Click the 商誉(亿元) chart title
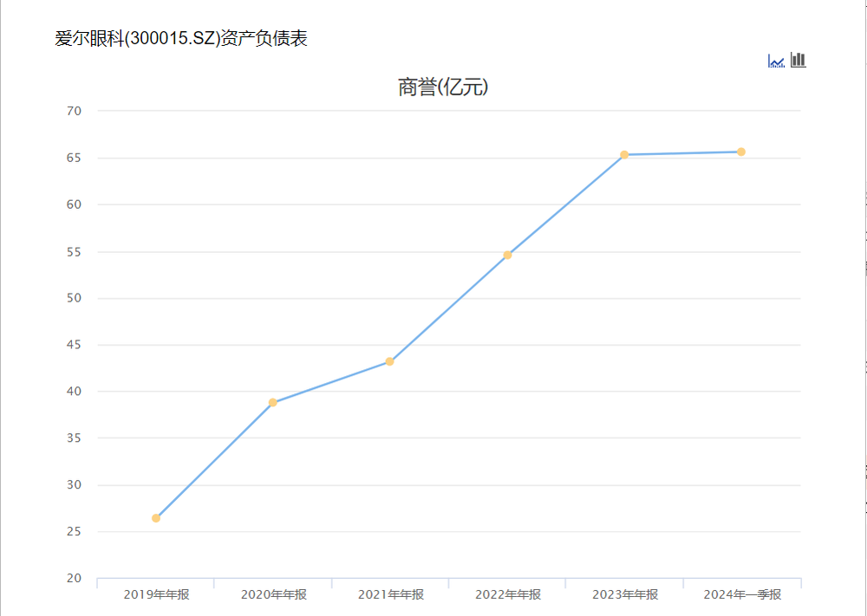 443,88
